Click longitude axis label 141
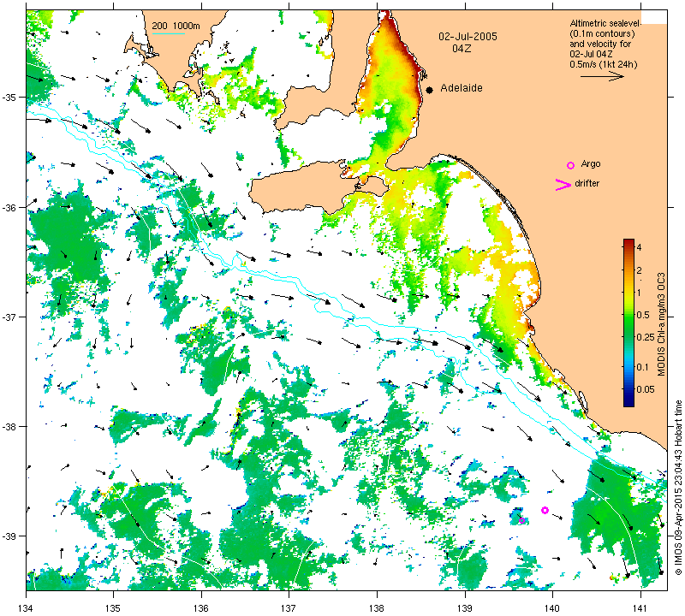685x616 pixels. (x=640, y=607)
